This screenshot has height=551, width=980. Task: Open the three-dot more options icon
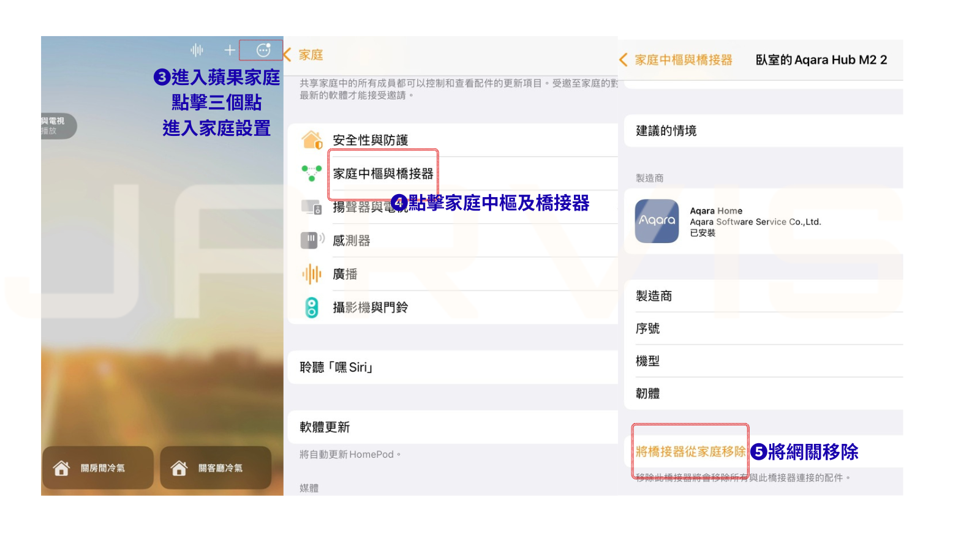click(x=263, y=50)
